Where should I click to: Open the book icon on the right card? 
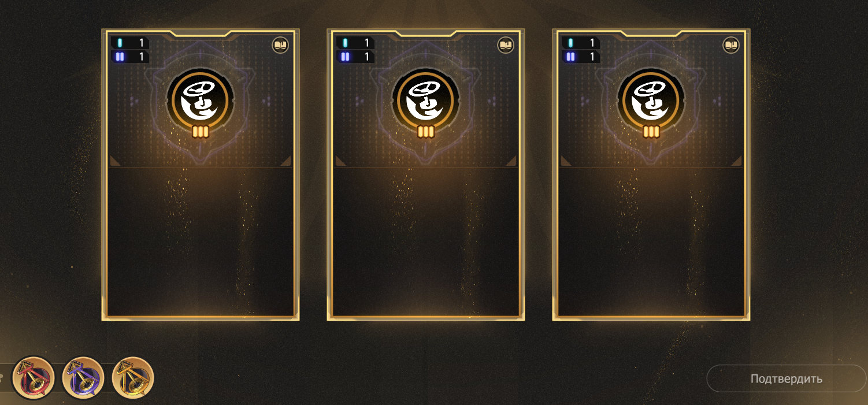[731, 45]
